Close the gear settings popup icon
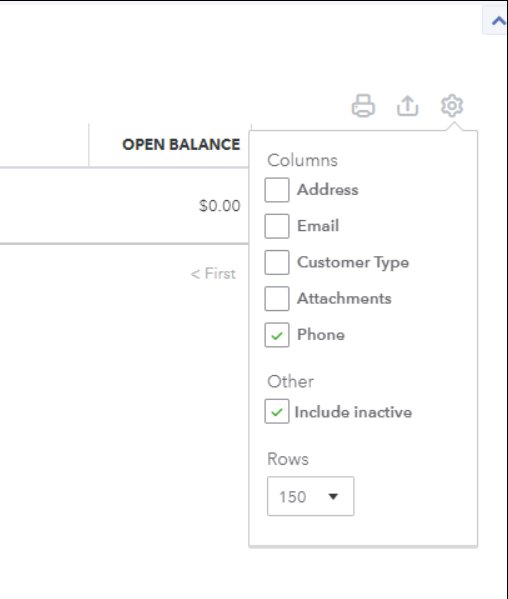The width and height of the screenshot is (508, 599). coord(452,105)
